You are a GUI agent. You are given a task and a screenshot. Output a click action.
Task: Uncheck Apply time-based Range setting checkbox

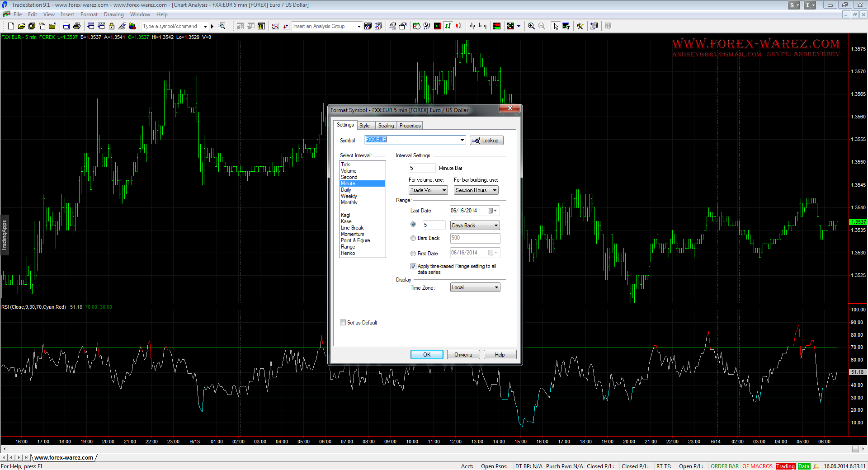pyautogui.click(x=413, y=267)
